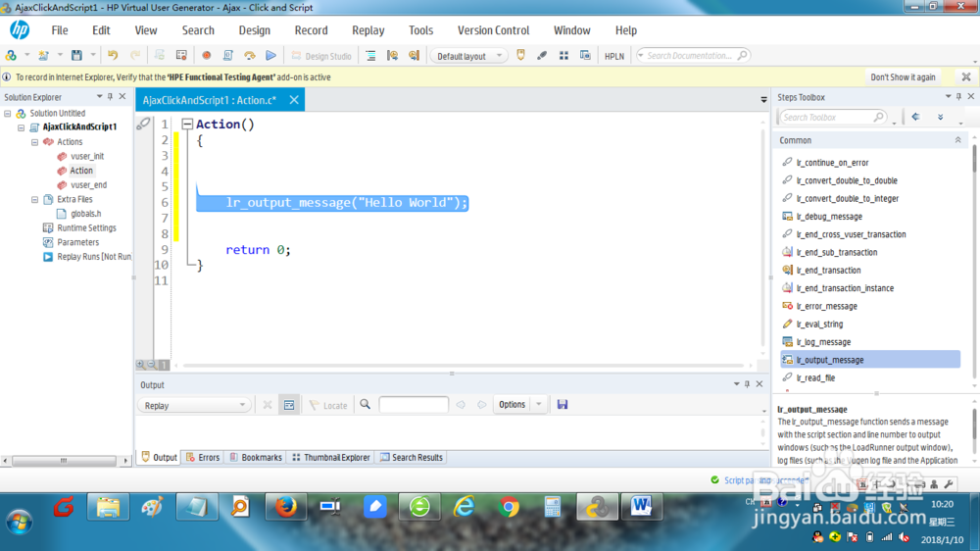Switch to the Search Results tab
Image resolution: width=980 pixels, height=551 pixels.
[x=412, y=457]
